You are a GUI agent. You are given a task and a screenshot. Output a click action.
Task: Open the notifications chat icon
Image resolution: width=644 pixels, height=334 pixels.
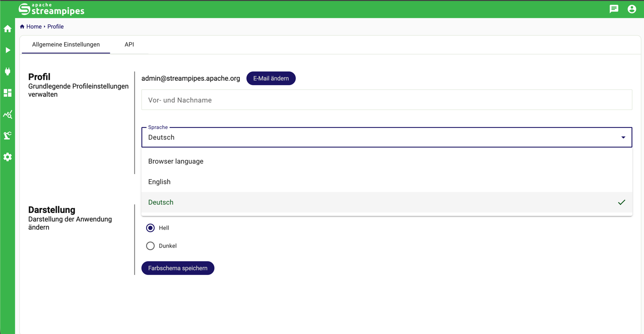614,9
